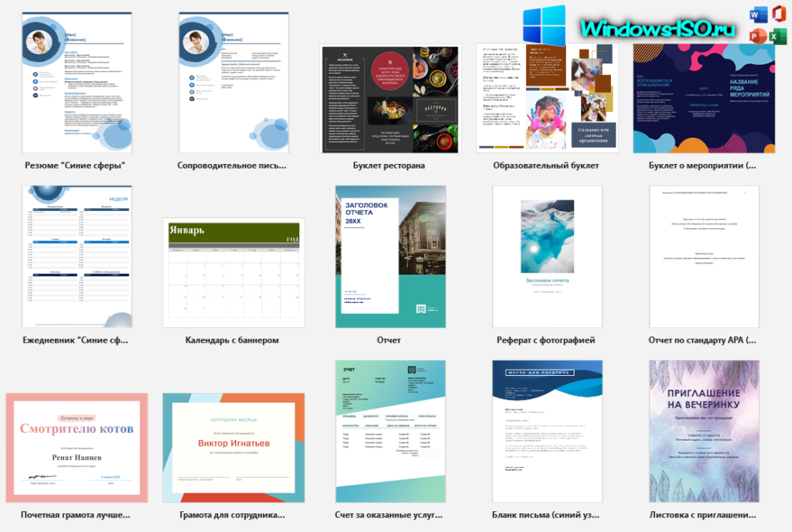Select the Почетная грамота cat-keeper certificate thumbnail
The width and height of the screenshot is (792, 532).
77,448
